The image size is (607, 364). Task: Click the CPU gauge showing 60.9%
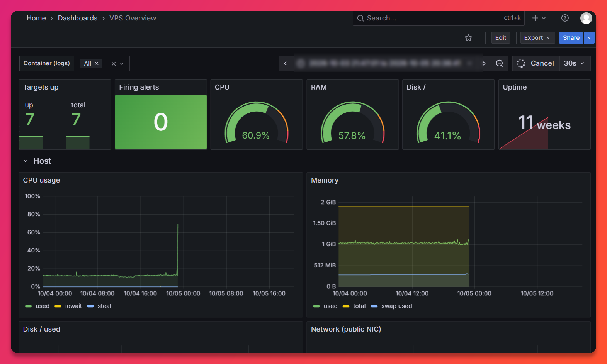[257, 122]
